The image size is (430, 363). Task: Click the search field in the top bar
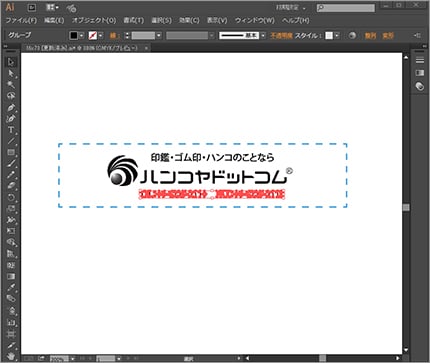click(x=345, y=8)
